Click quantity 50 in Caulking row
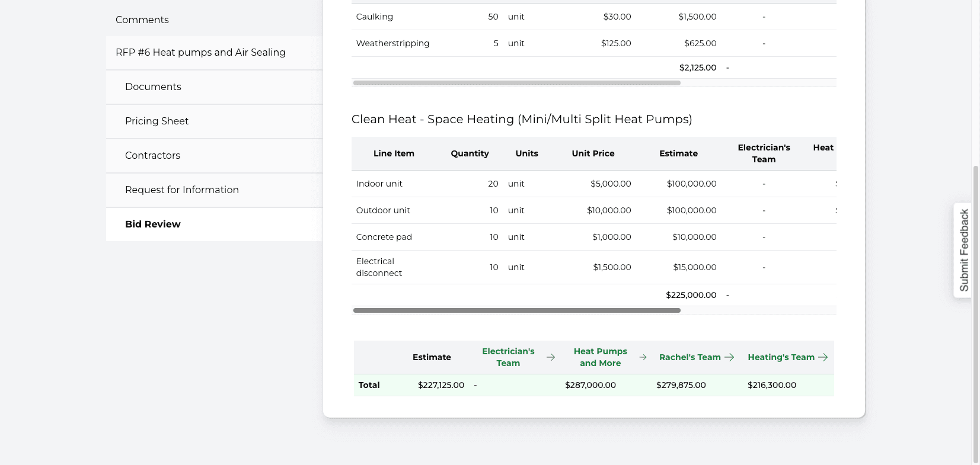Screen dimensions: 980x465 [493, 17]
